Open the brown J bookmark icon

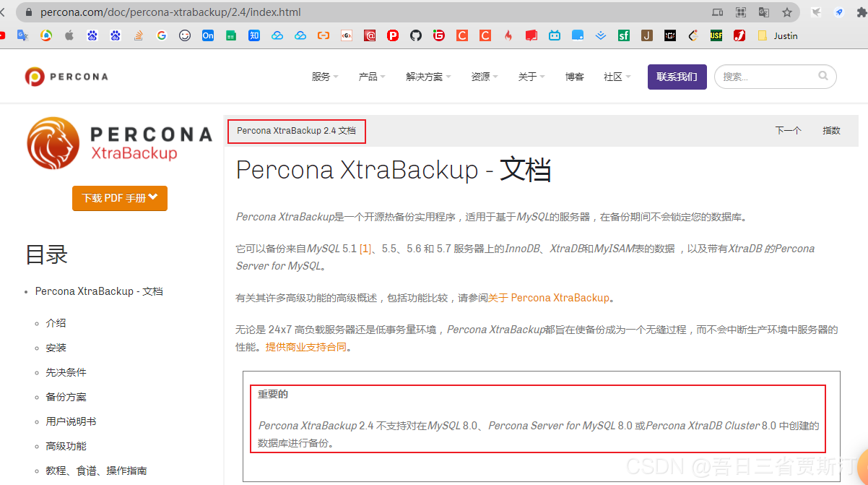pos(647,35)
